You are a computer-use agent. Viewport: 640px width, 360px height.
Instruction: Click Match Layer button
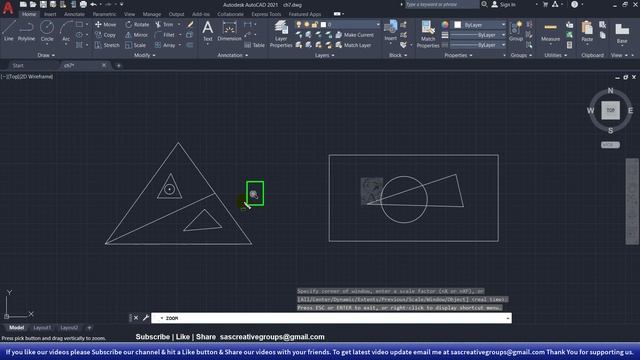353,45
